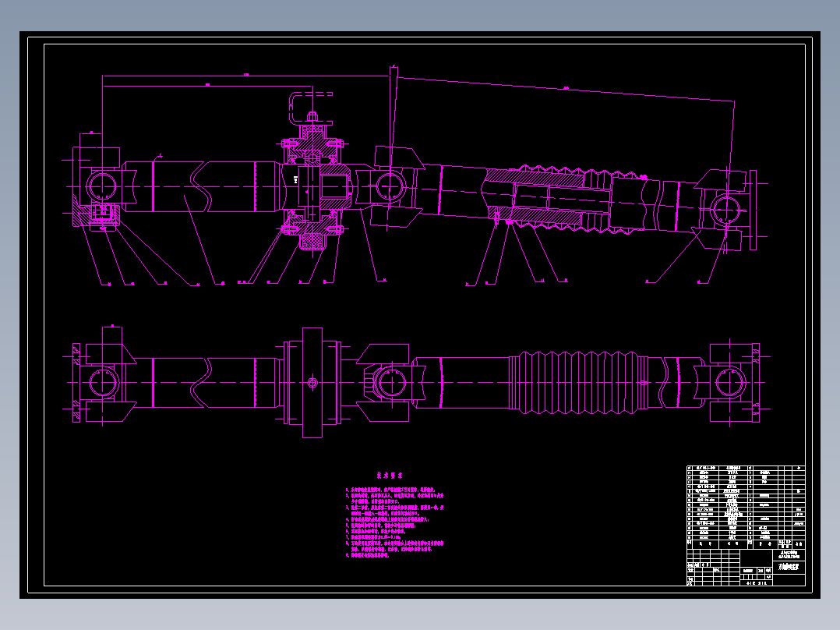Select the right end universal joint in the lower view

pyautogui.click(x=729, y=383)
